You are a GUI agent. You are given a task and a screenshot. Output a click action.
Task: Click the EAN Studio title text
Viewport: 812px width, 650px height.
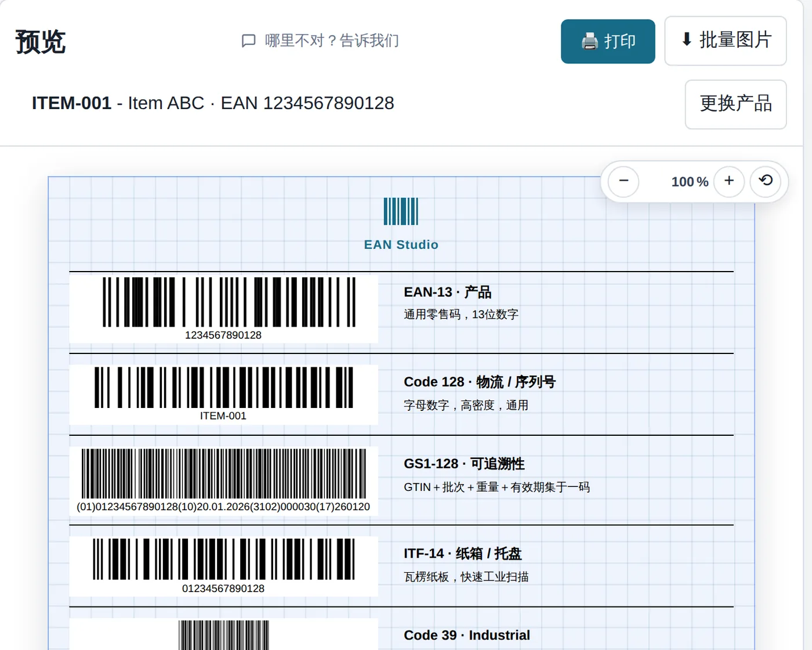click(x=401, y=245)
